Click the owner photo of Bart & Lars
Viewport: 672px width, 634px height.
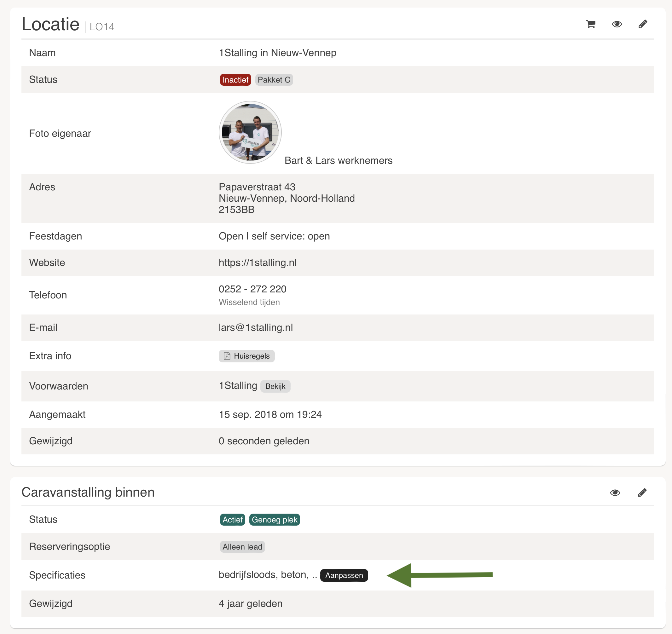click(250, 132)
